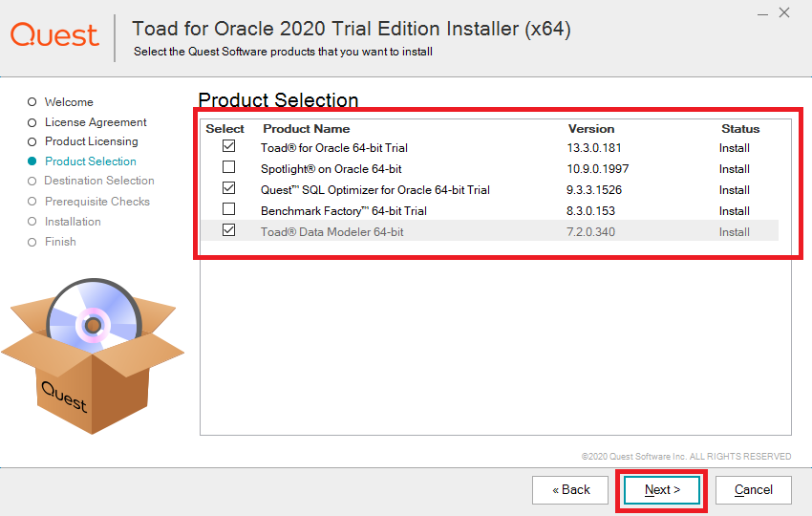812x516 pixels.
Task: Select Quest SQL Optimizer for Oracle name
Action: [374, 190]
